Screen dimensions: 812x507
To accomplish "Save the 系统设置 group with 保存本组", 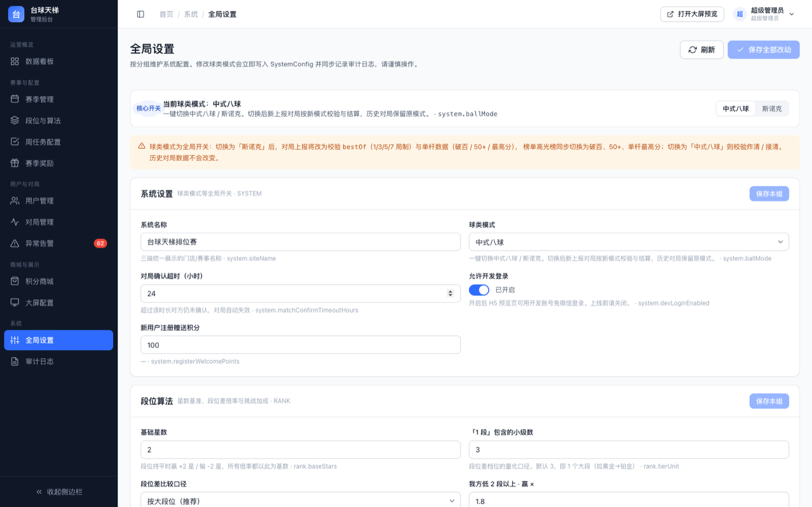I will [769, 194].
